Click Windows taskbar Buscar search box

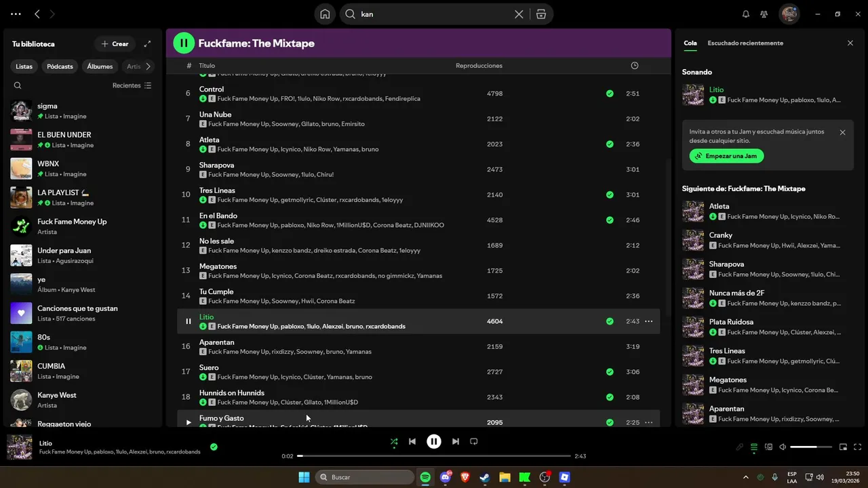point(365,477)
